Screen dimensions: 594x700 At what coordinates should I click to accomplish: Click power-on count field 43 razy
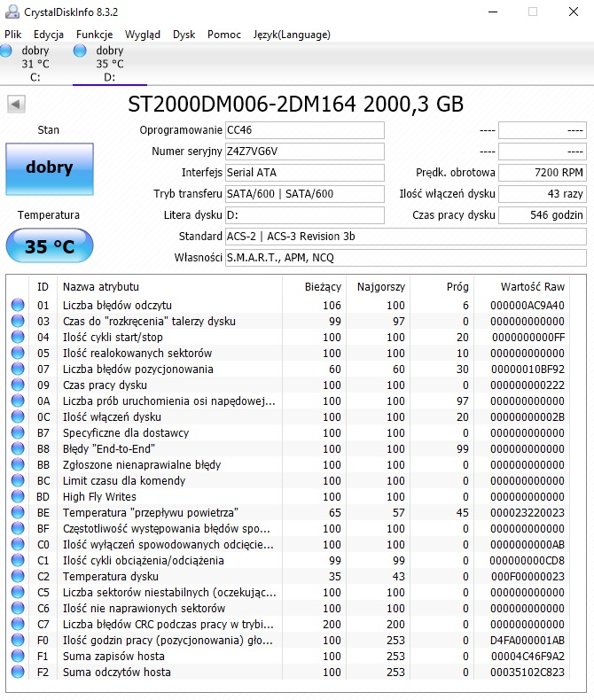(x=543, y=194)
